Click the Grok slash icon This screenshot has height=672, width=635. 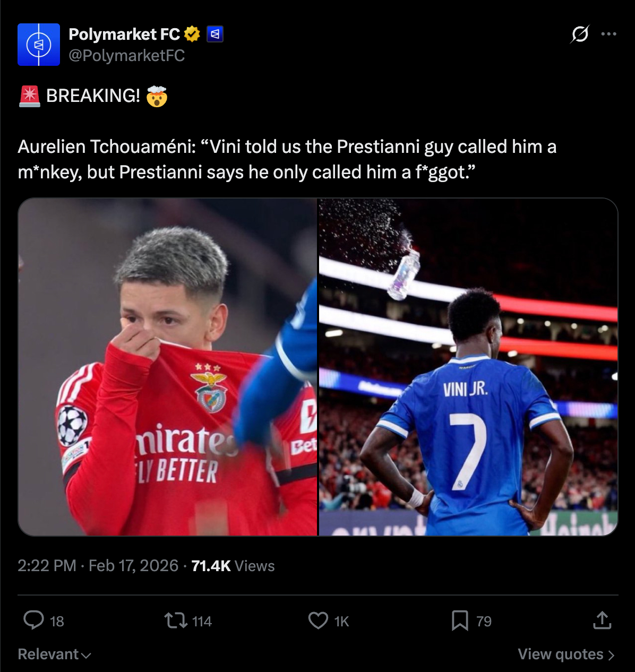pyautogui.click(x=579, y=35)
